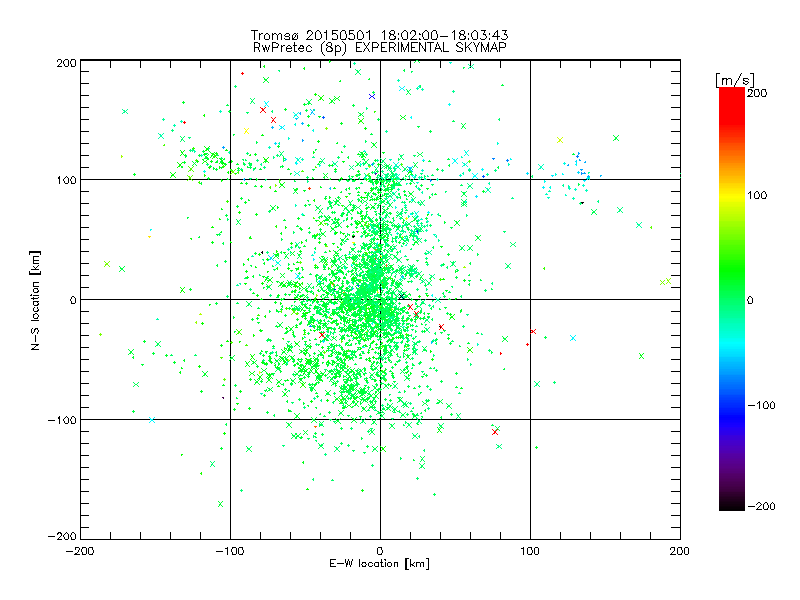Click the N-S axis tick label '200'
This screenshot has width=800, height=600.
click(66, 63)
